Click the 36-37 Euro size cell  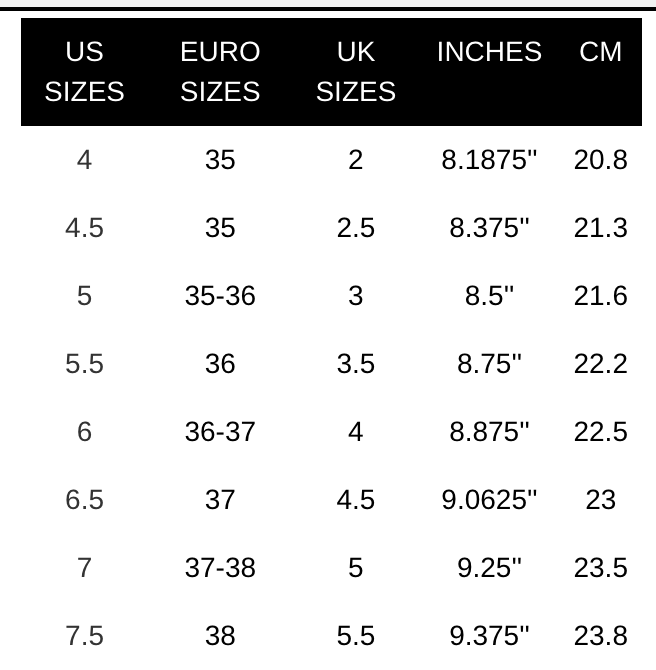pos(220,432)
